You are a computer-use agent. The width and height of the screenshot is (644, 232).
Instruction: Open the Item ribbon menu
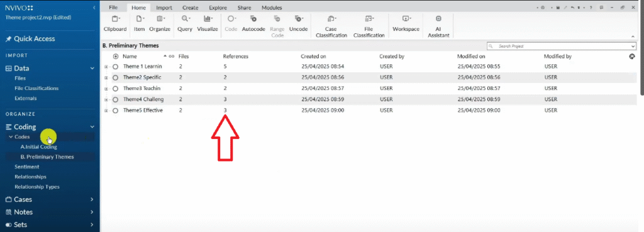pyautogui.click(x=139, y=24)
